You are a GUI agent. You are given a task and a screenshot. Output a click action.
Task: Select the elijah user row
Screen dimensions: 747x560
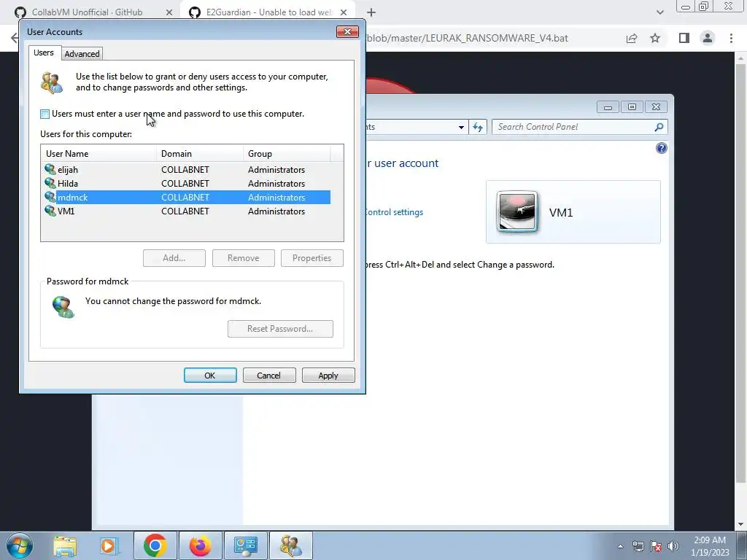[x=186, y=169]
